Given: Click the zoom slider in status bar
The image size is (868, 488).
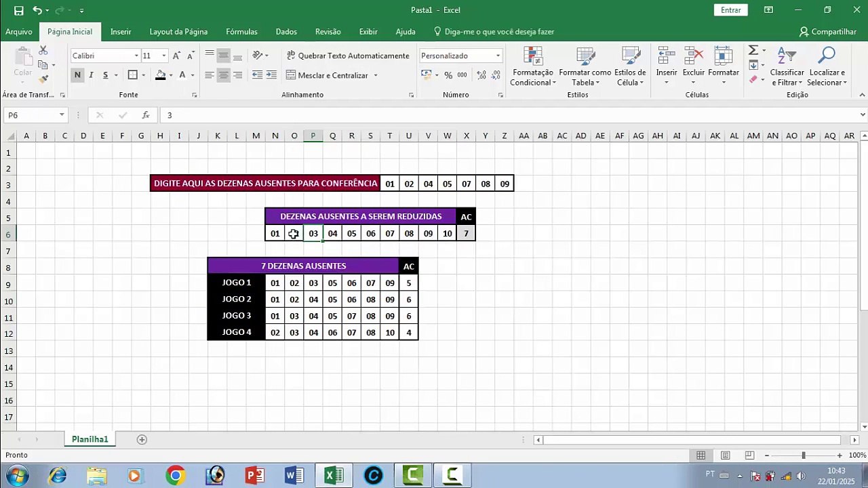Looking at the screenshot, I should pos(803,455).
